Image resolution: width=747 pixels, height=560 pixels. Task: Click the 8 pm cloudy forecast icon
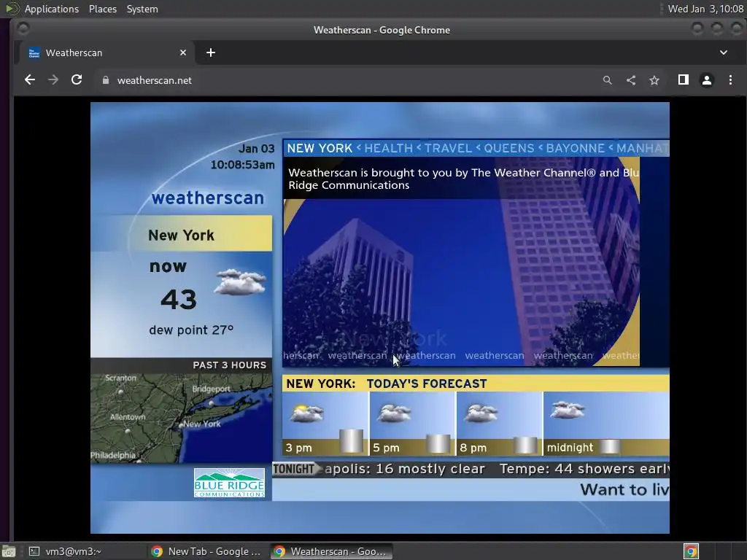coord(481,413)
